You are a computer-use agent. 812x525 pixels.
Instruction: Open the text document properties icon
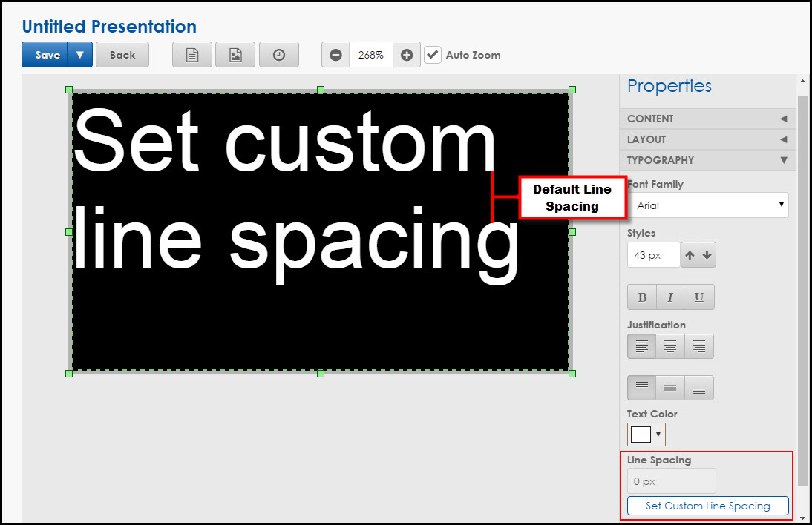(x=191, y=54)
